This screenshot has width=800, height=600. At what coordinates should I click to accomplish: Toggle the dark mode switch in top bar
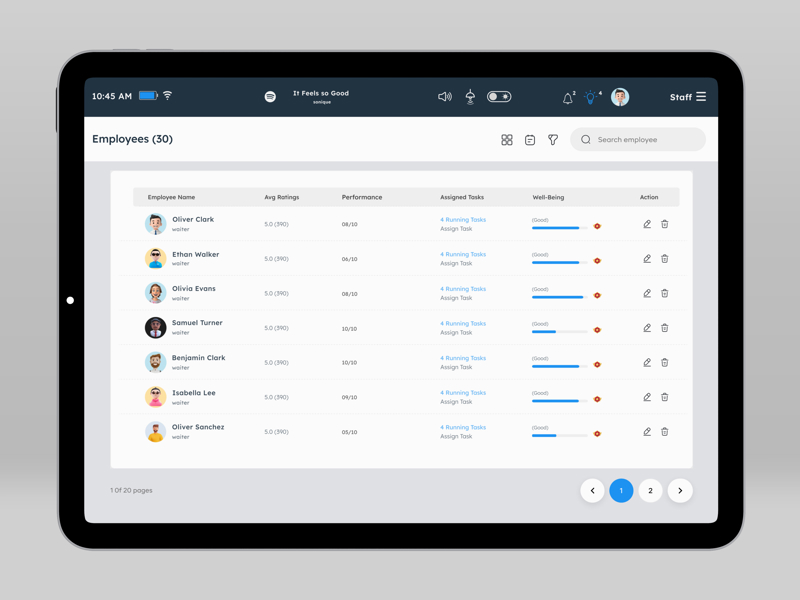tap(499, 97)
